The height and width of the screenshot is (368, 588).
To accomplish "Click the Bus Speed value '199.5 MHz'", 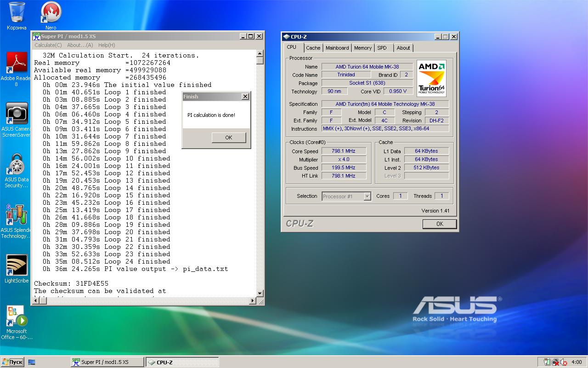I will (344, 167).
